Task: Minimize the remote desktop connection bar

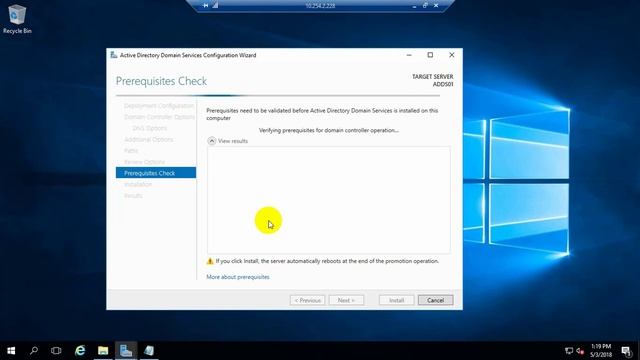Action: [x=414, y=6]
